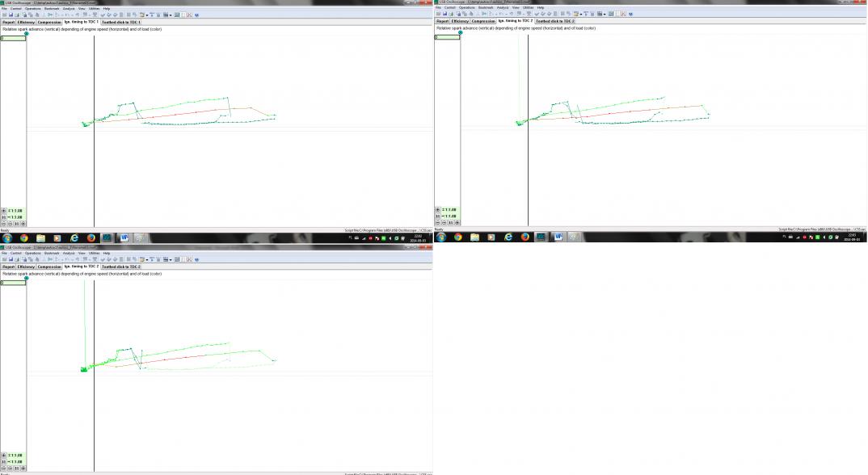
Task: Expand layout dropdown arrow in upper-left toolbar
Action: tap(171, 15)
